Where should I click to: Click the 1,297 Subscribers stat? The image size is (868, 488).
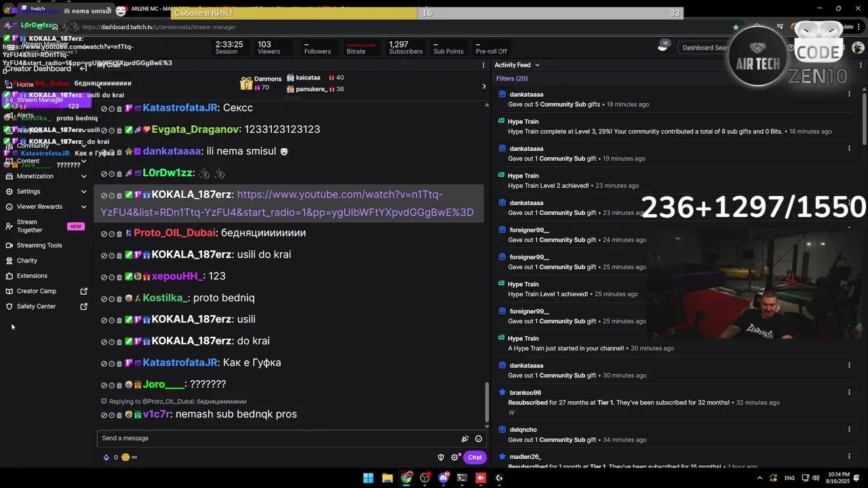[405, 47]
